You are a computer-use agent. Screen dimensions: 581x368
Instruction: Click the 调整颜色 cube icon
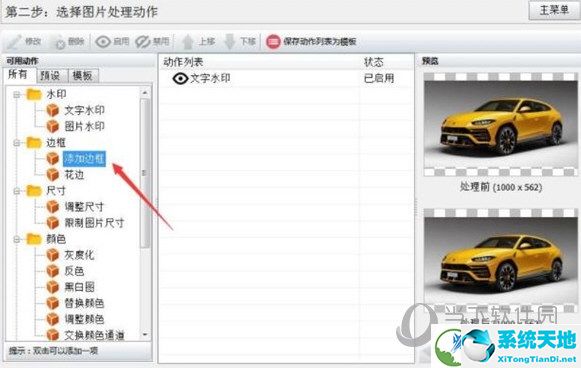click(x=53, y=319)
